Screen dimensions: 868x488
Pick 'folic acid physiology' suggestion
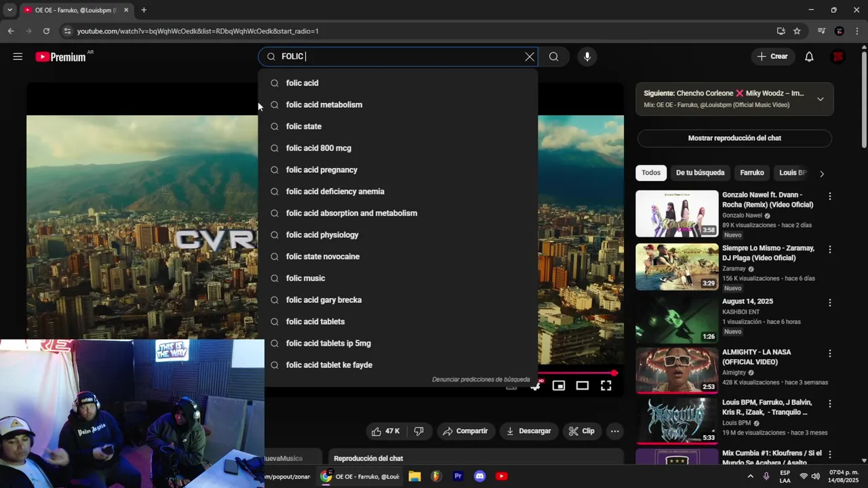(398, 235)
